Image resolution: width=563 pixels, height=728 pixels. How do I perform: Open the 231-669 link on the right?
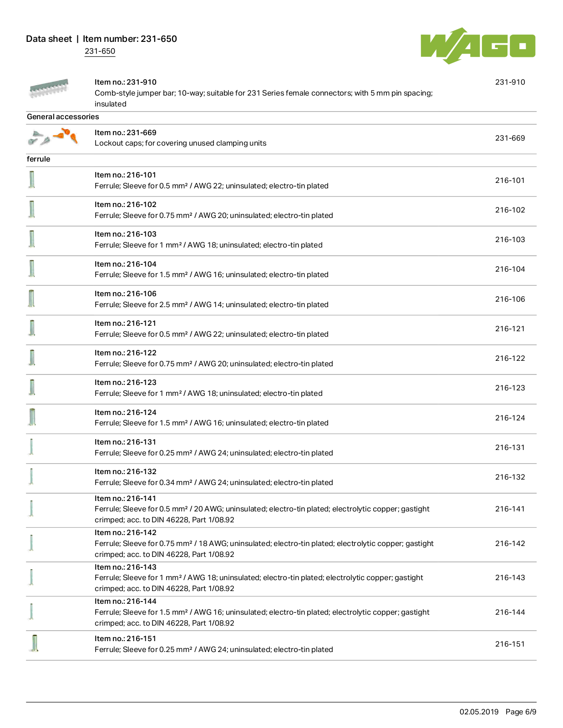[x=510, y=138]
